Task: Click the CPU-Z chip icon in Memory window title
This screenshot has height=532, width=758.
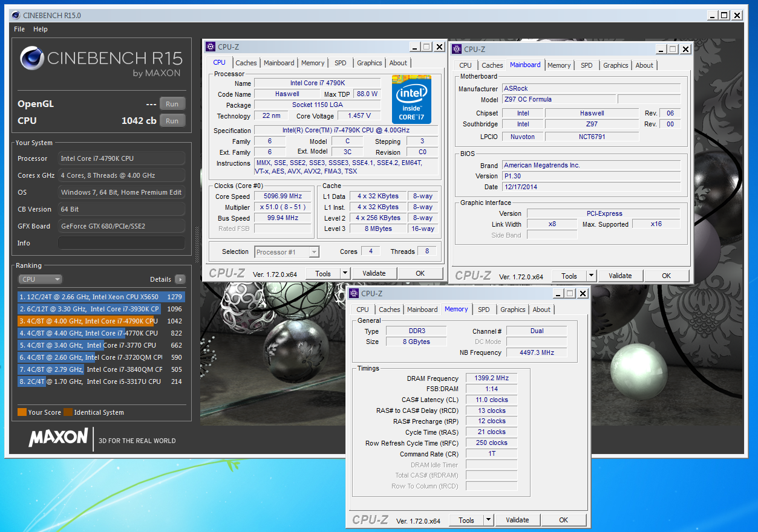Action: click(x=354, y=293)
